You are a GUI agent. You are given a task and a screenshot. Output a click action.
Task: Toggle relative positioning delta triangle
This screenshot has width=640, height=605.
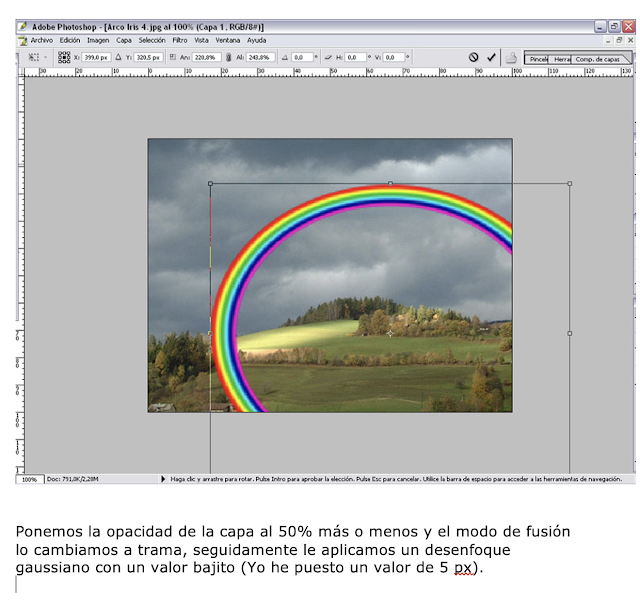click(118, 58)
